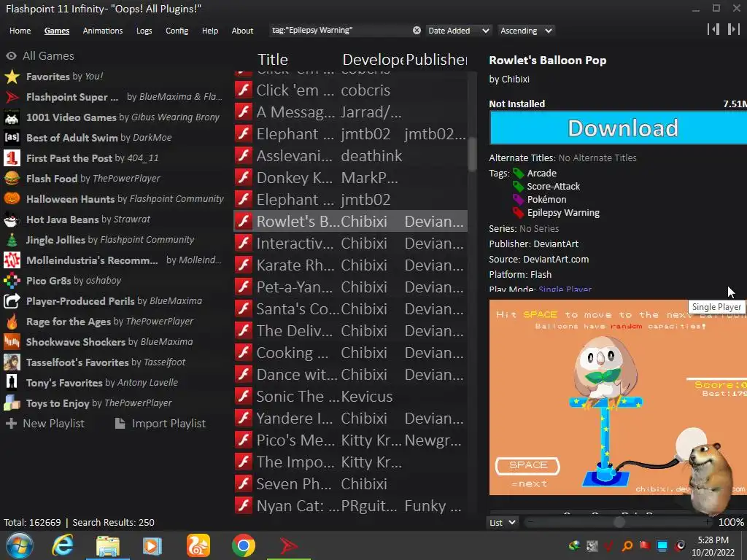Open Halloween Haunts pumpkin icon
The image size is (747, 560).
[x=12, y=199]
